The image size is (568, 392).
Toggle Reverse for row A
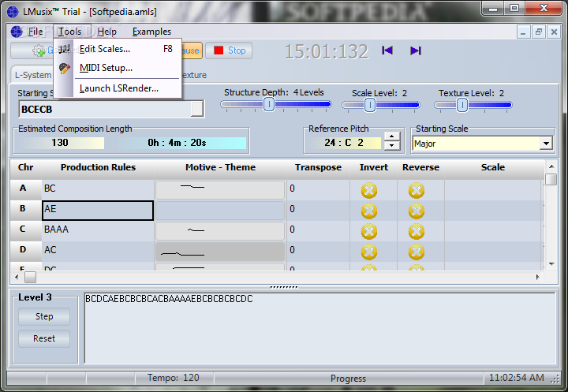(417, 191)
